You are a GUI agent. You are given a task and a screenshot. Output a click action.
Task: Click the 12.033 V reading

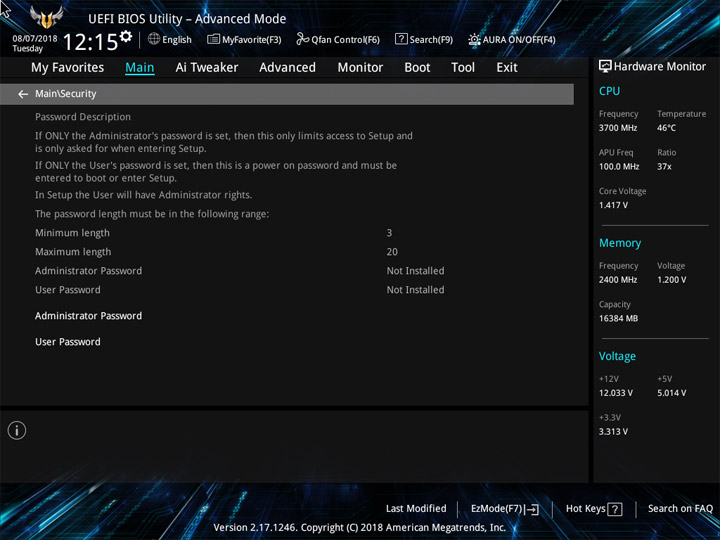(615, 393)
